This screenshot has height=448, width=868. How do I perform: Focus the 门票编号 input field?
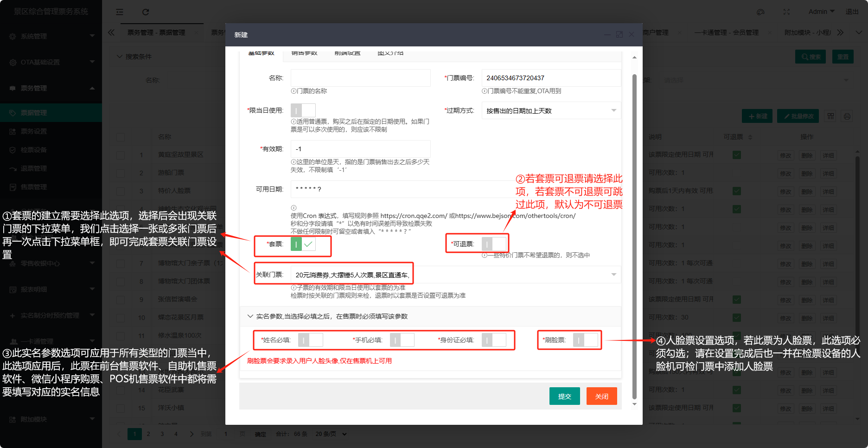[551, 78]
